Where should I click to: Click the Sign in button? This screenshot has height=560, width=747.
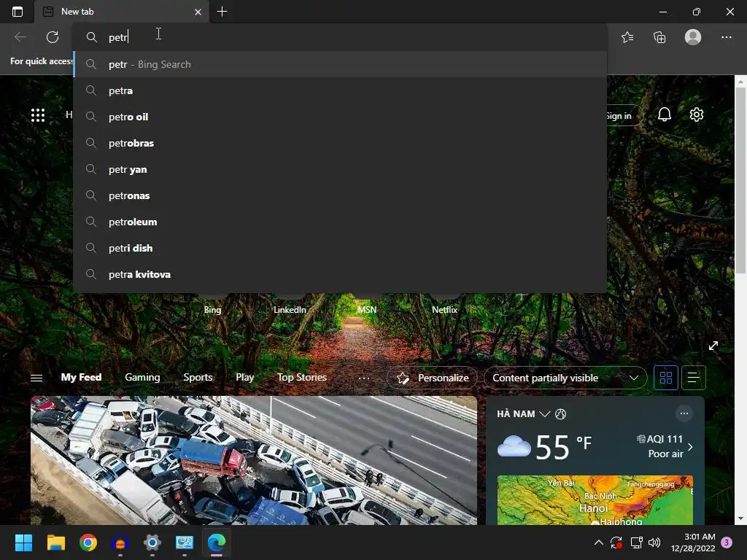pos(624,116)
